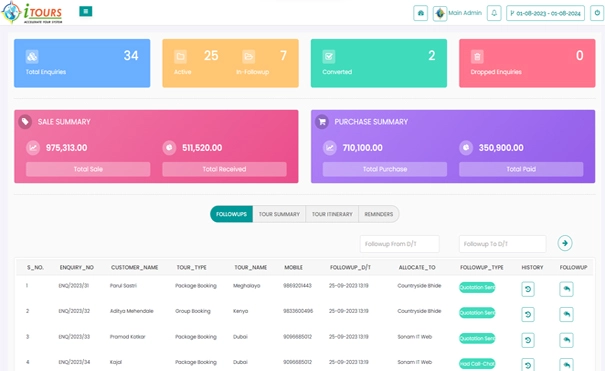Click the Total Enquiries card icon
Screen dimensions: 605x371
click(32, 57)
